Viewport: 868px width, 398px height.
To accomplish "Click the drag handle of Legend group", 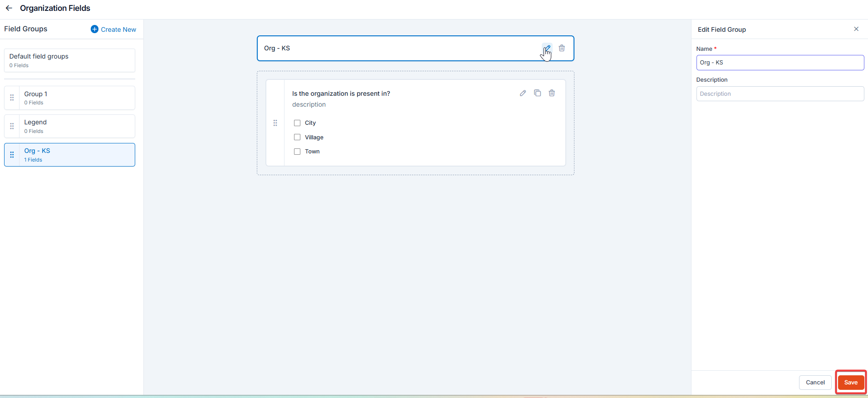I will click(x=12, y=126).
